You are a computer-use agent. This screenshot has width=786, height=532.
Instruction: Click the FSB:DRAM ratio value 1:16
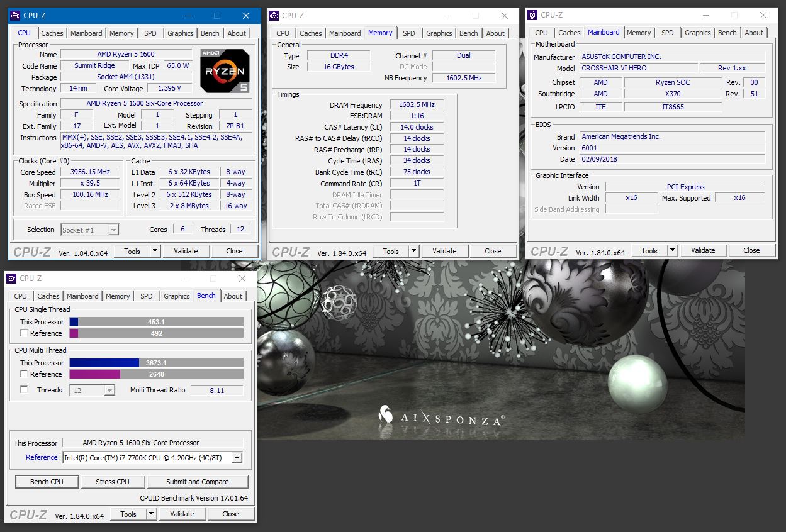coord(417,116)
